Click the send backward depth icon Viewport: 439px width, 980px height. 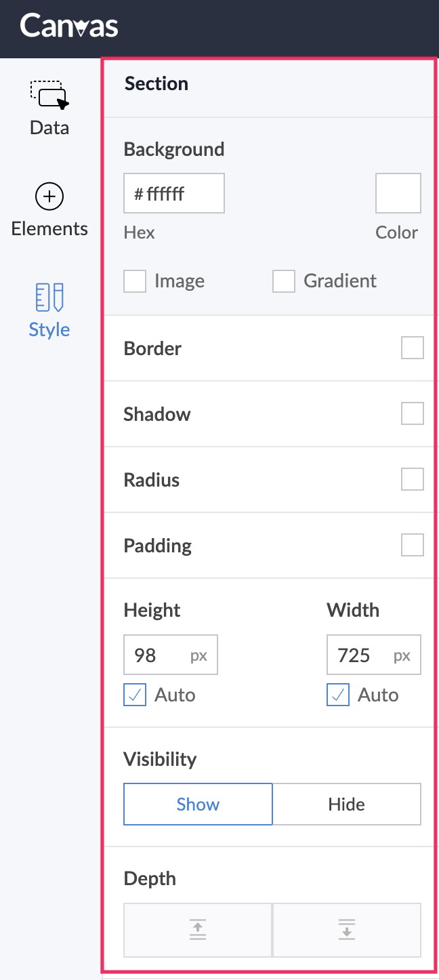(347, 930)
